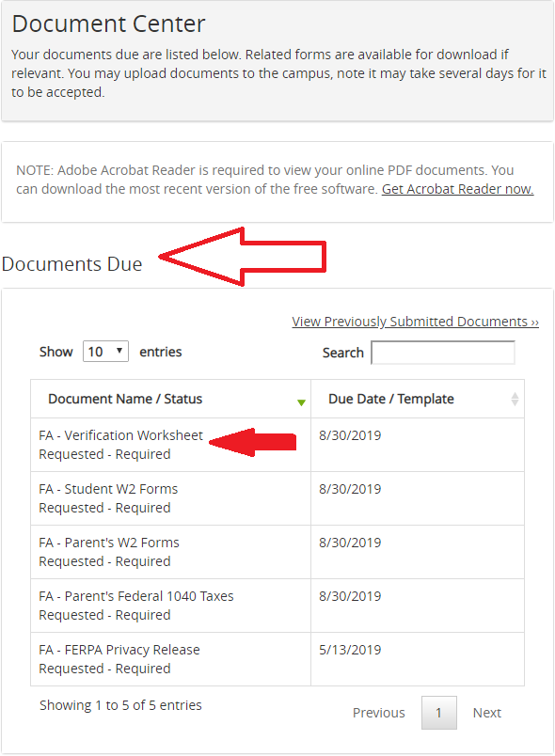Open FA - Student W2 Forms document
The width and height of the screenshot is (555, 756).
[108, 489]
